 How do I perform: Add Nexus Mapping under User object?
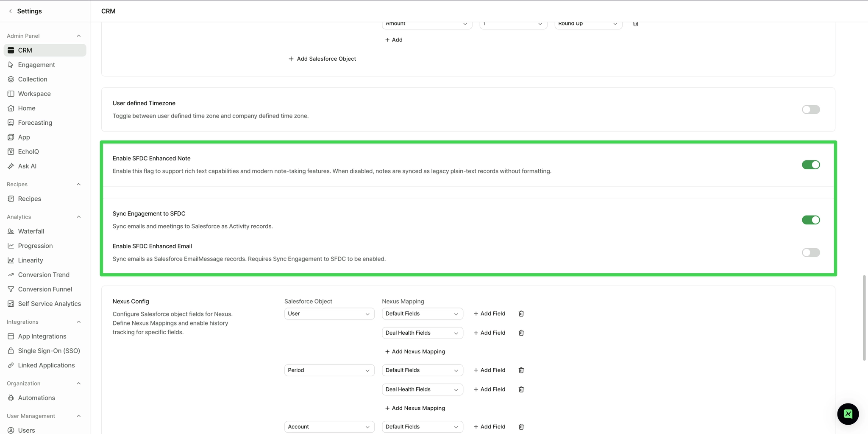point(415,351)
